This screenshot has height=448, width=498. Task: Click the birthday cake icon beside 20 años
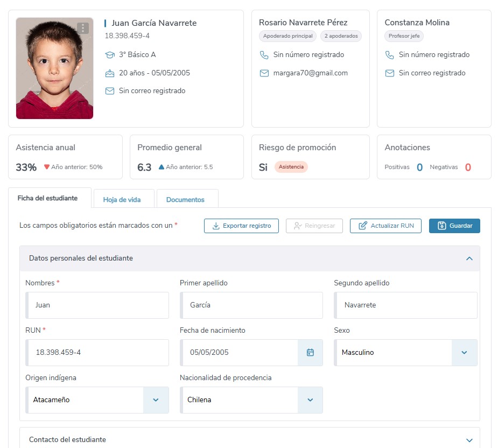point(110,73)
